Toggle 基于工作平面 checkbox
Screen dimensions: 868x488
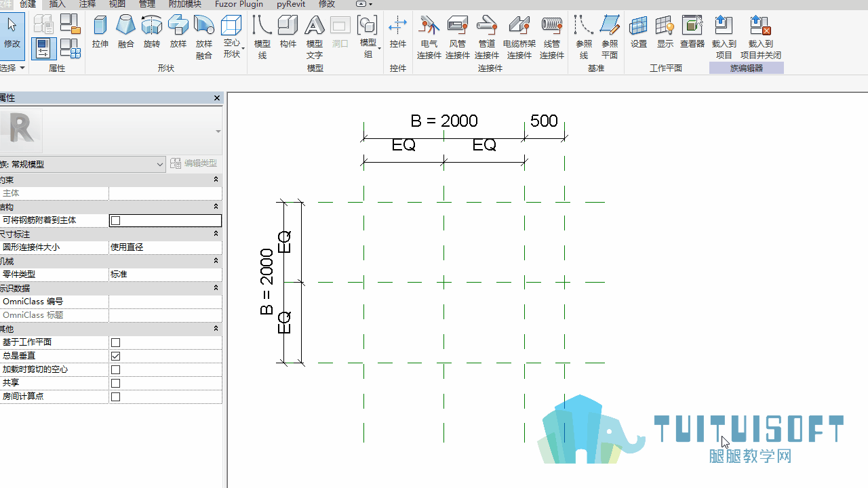(x=115, y=342)
